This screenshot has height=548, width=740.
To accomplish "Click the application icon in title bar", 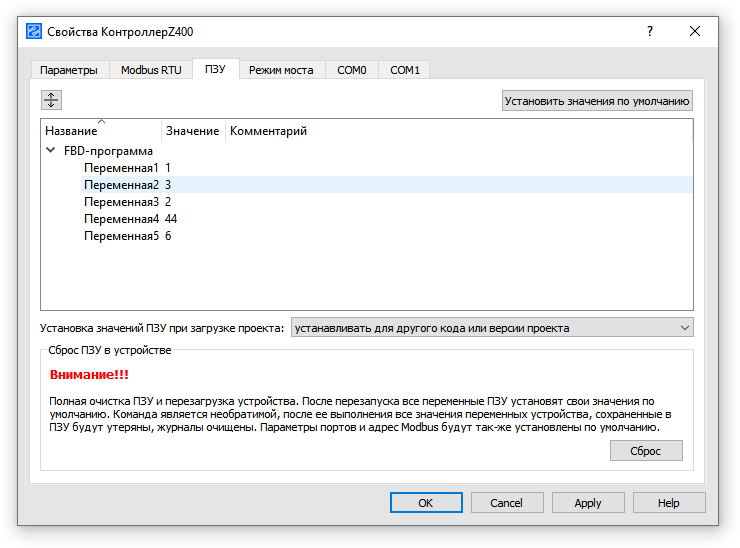I will (34, 31).
